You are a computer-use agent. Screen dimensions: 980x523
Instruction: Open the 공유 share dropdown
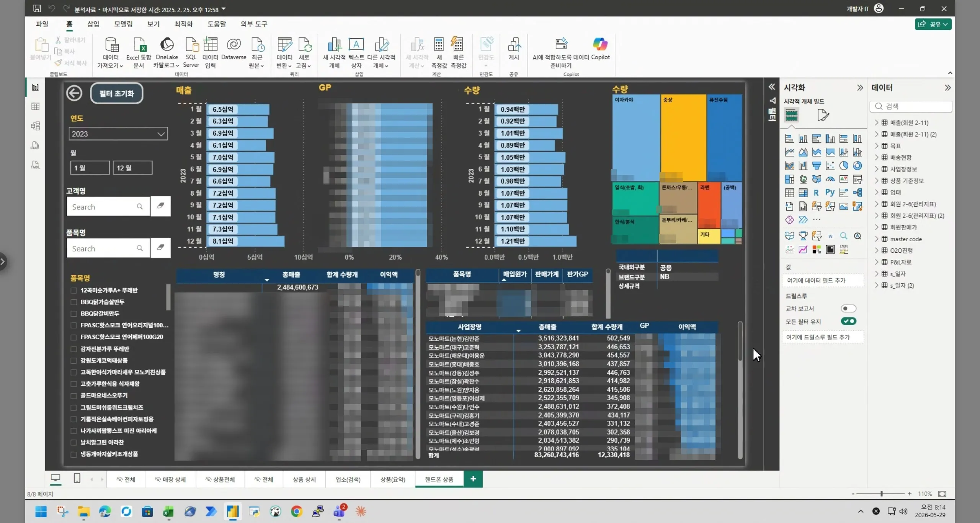(933, 24)
